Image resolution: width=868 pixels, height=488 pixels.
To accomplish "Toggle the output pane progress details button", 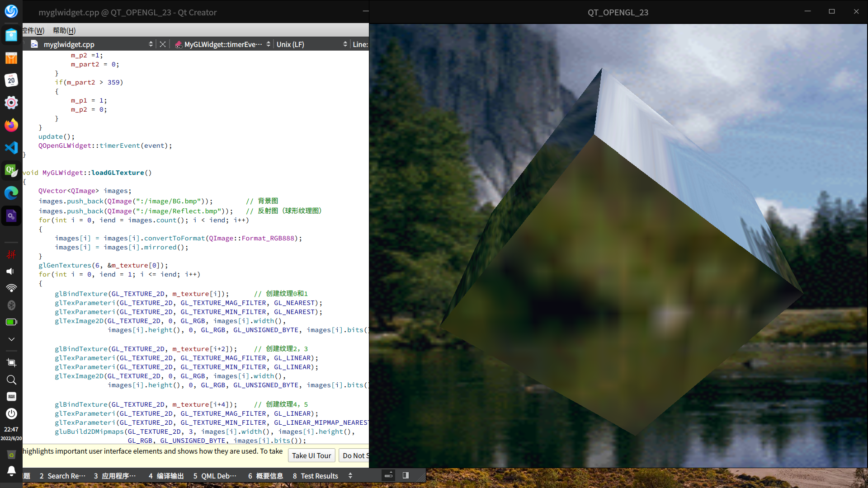I will click(388, 475).
